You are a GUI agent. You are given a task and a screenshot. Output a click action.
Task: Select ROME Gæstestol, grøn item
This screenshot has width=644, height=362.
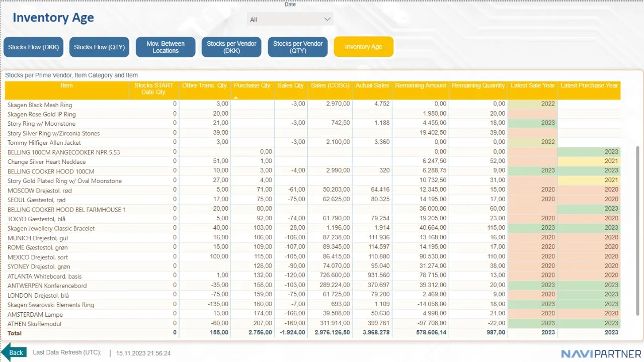(38, 247)
